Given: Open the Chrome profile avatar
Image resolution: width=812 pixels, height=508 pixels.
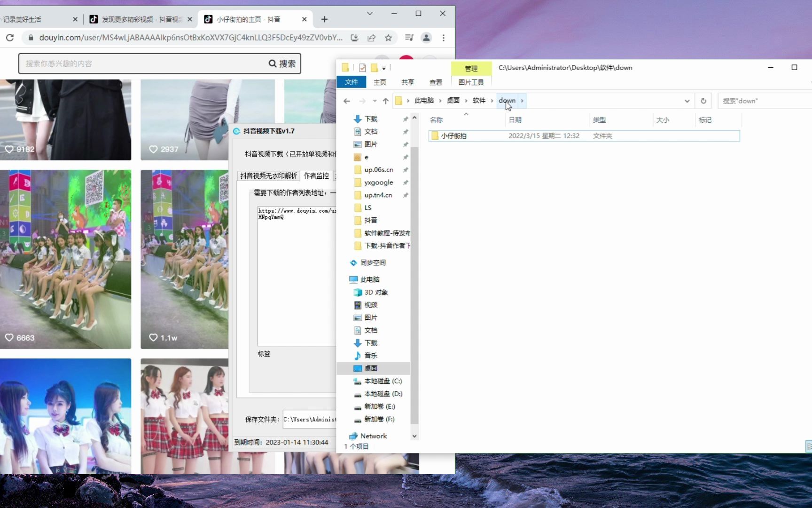Looking at the screenshot, I should [x=426, y=38].
